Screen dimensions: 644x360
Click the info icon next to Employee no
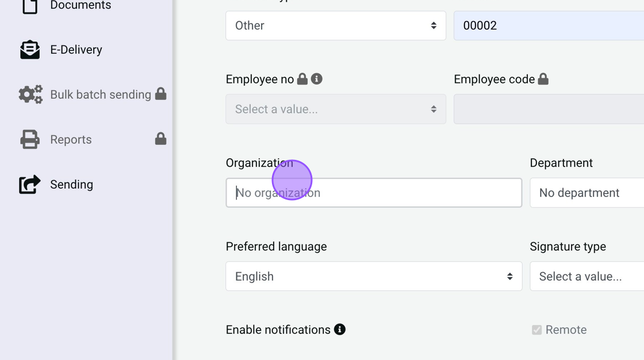(x=317, y=79)
